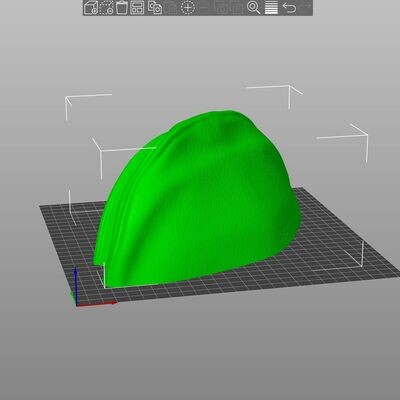
Task: Click the Add model cube icon
Action: [x=91, y=8]
